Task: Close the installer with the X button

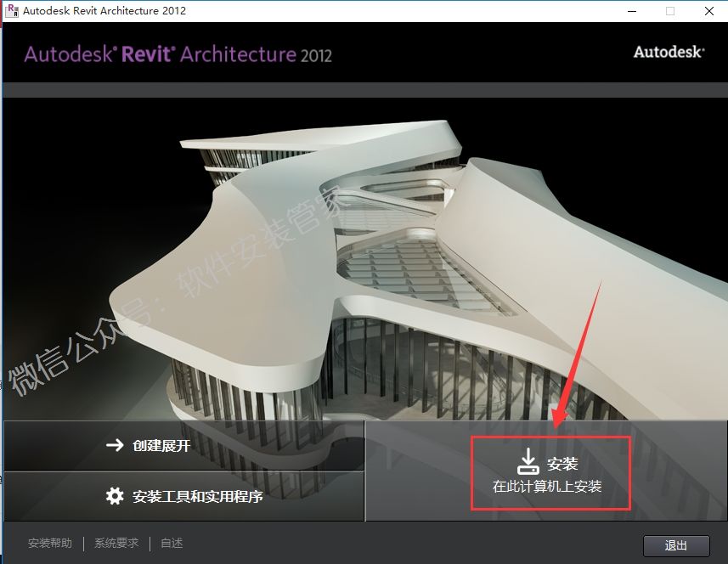Action: coord(708,11)
